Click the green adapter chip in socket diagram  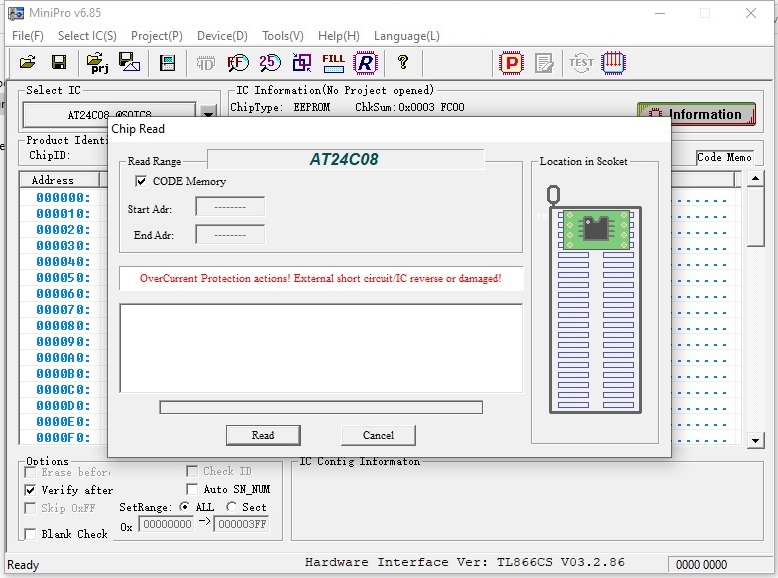point(596,229)
